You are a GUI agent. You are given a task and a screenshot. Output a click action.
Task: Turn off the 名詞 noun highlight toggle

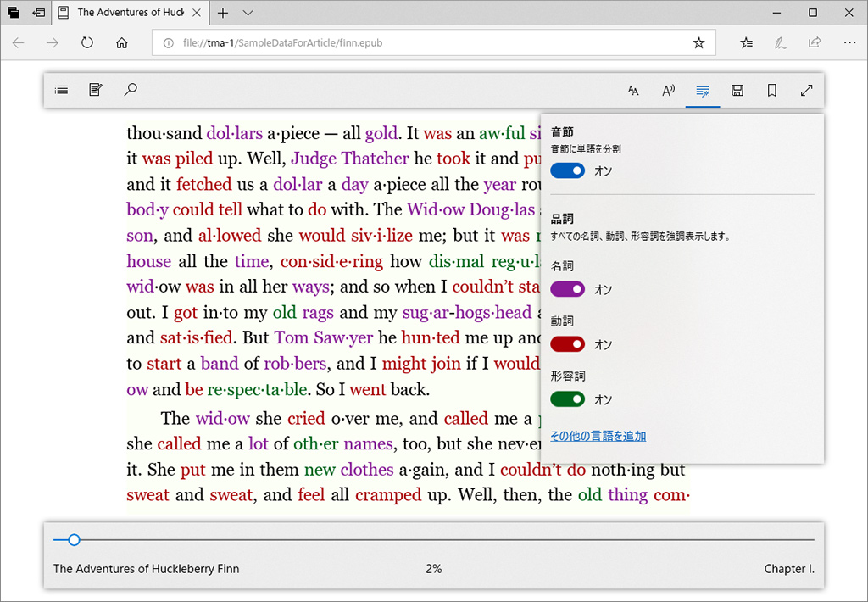pyautogui.click(x=567, y=289)
